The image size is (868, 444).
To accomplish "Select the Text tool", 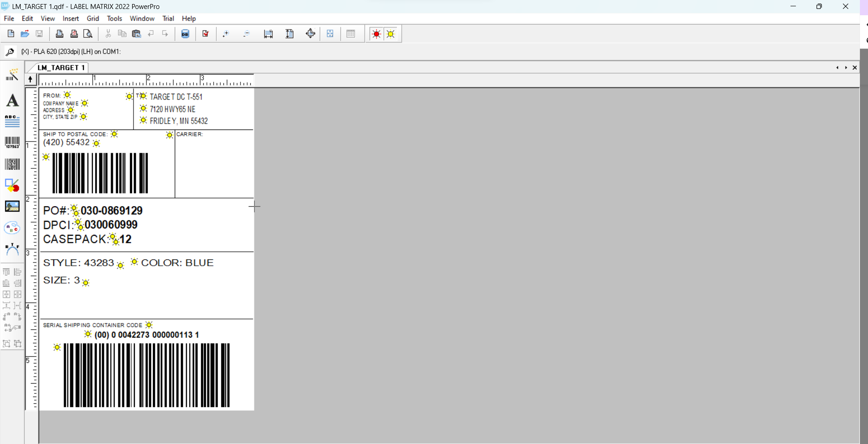I will click(x=12, y=100).
